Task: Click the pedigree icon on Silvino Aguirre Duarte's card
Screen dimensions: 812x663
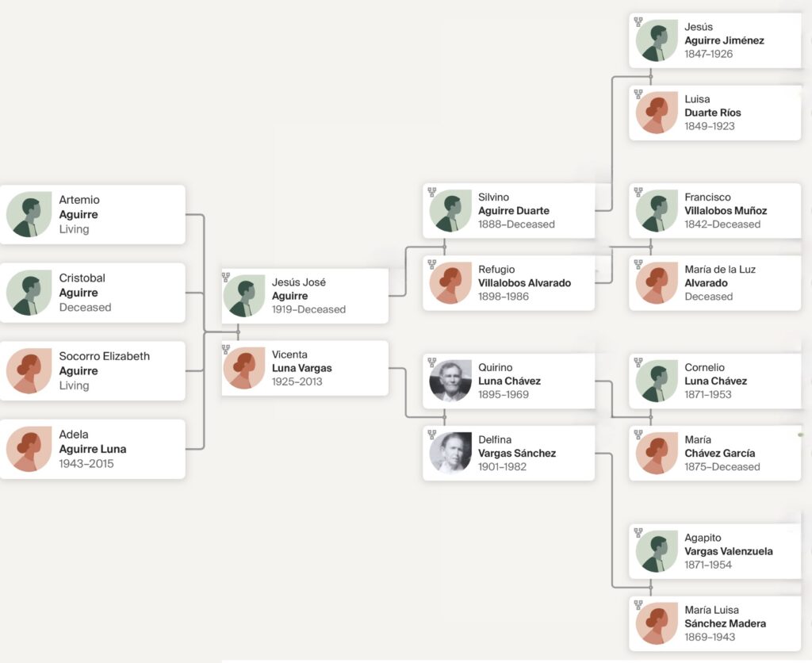Action: pyautogui.click(x=432, y=192)
